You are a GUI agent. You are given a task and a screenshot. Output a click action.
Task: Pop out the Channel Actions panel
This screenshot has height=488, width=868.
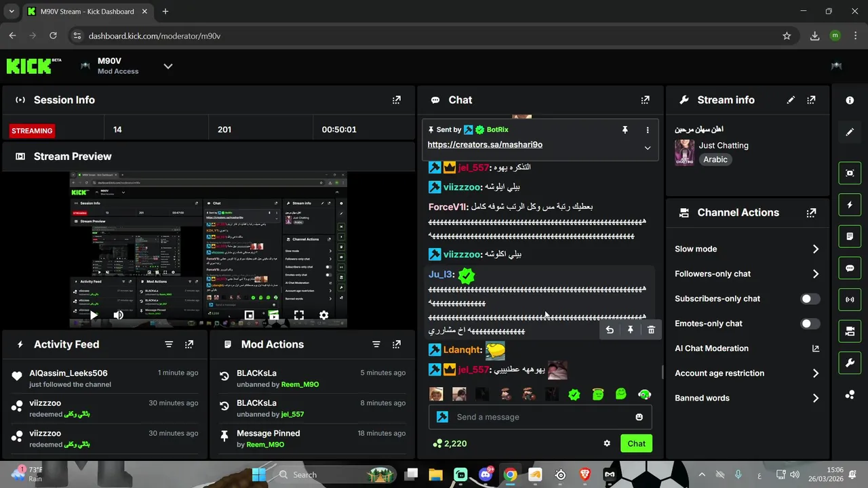[811, 212]
